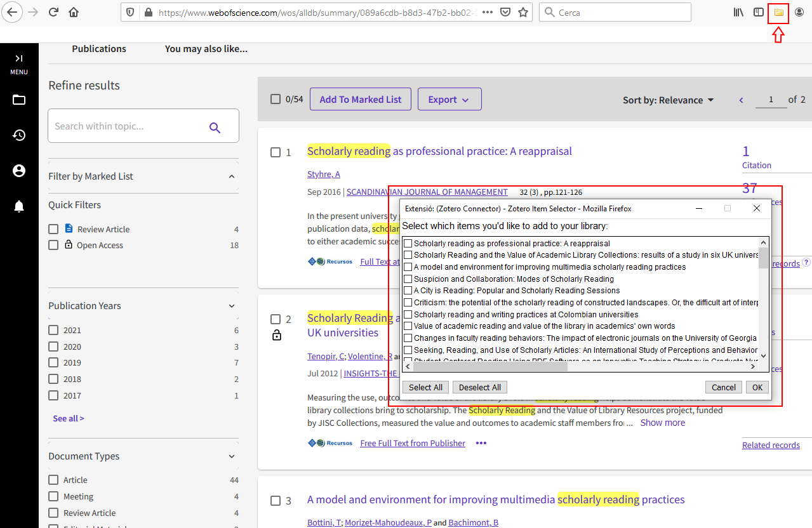Go to previous results page arrow
Image resolution: width=812 pixels, height=528 pixels.
click(x=741, y=100)
